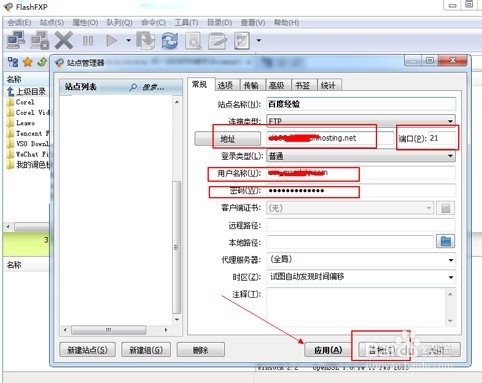Click the site list horizontal scrollbar
Image resolution: width=482 pixels, height=383 pixels.
(109, 330)
